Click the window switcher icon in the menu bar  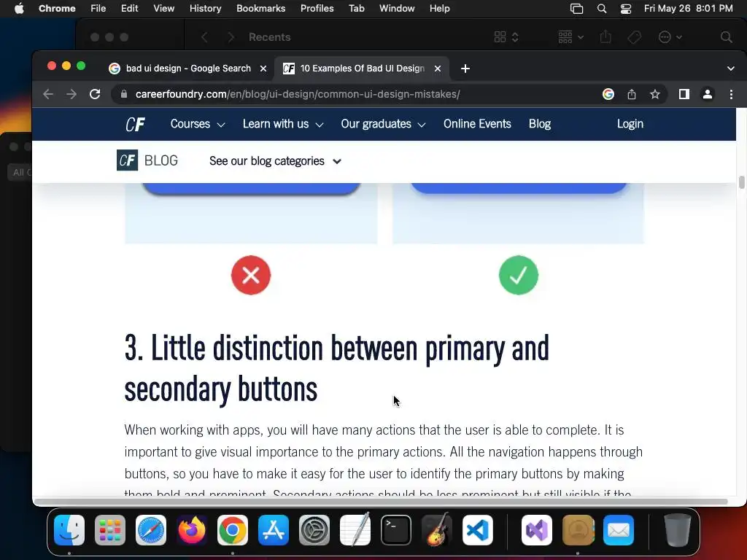point(576,9)
